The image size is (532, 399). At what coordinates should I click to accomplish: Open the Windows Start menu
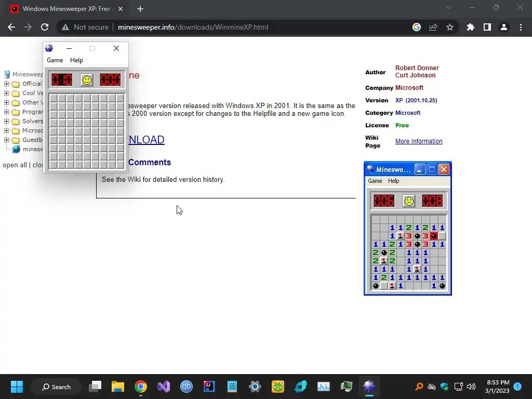coord(17,387)
